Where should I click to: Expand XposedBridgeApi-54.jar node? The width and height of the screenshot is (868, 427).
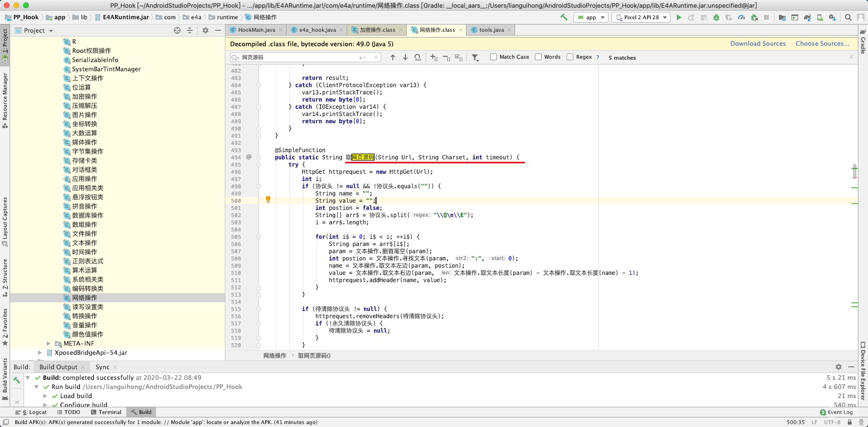point(39,352)
